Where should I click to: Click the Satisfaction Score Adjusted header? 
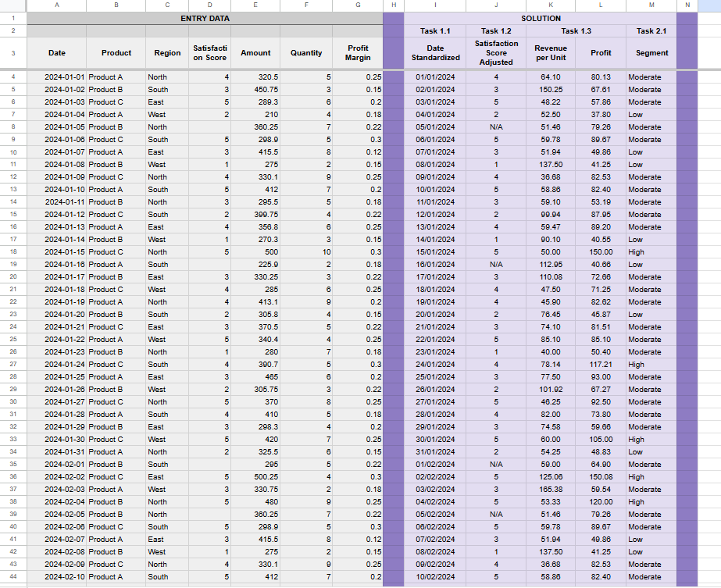(x=496, y=53)
